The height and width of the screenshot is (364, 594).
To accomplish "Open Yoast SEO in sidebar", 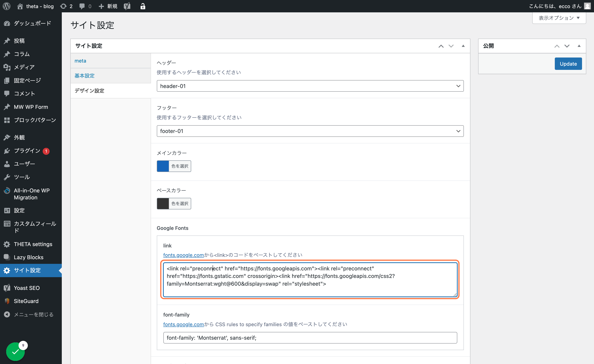I will tap(31, 288).
